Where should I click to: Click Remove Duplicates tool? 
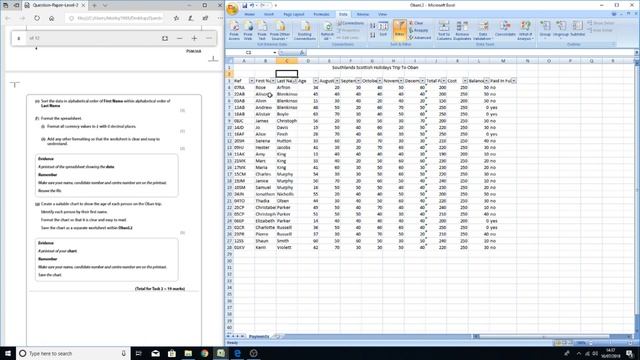coord(462,30)
